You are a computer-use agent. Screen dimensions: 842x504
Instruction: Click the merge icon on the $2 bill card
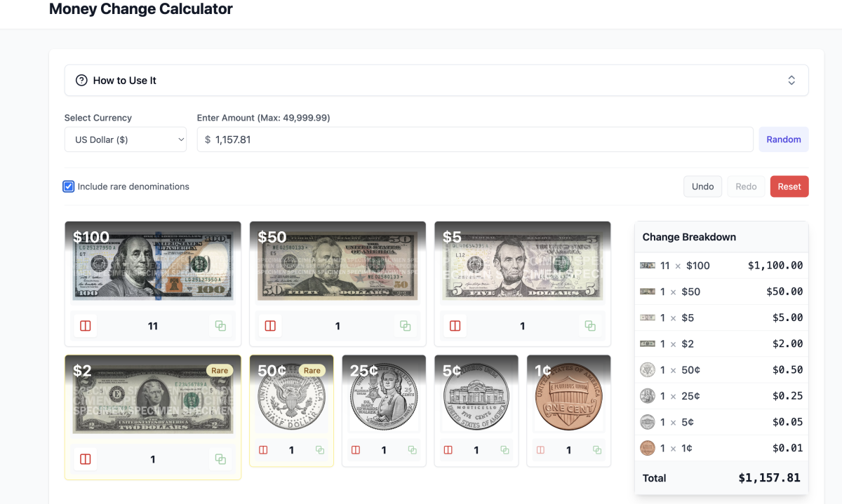point(220,458)
